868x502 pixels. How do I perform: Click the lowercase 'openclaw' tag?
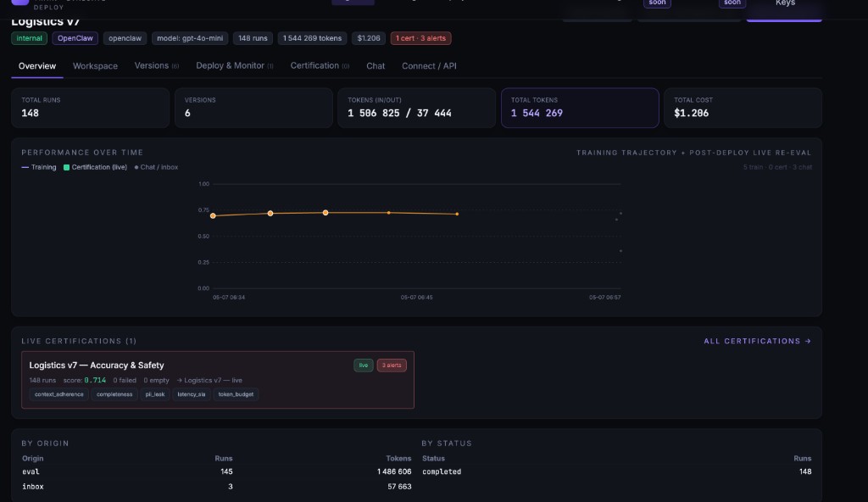(125, 38)
